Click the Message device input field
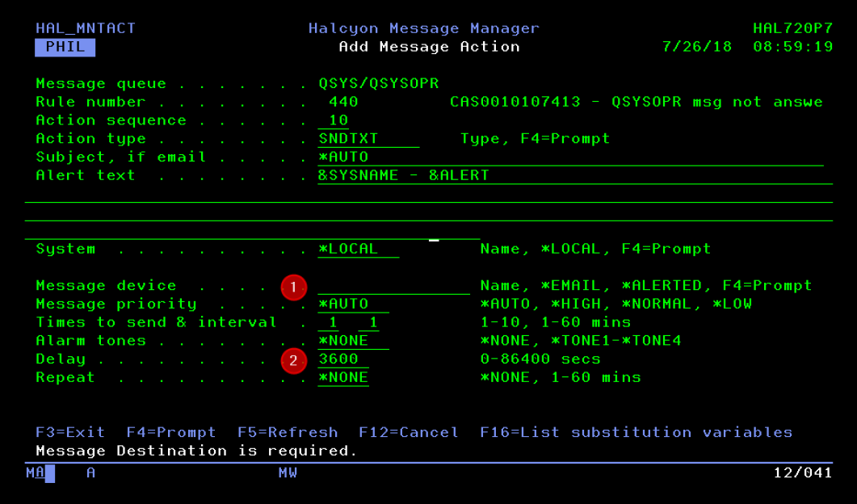The image size is (857, 504). click(393, 286)
